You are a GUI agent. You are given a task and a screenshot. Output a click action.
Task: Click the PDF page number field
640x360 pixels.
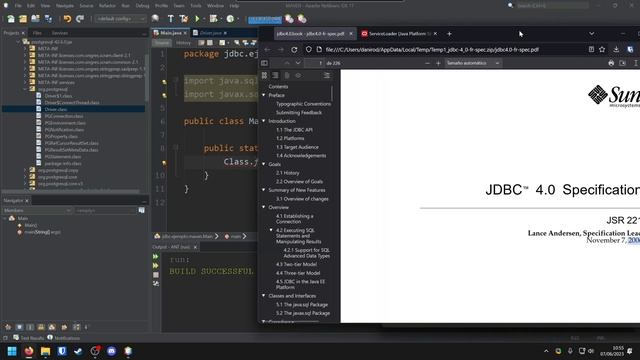[x=314, y=63]
